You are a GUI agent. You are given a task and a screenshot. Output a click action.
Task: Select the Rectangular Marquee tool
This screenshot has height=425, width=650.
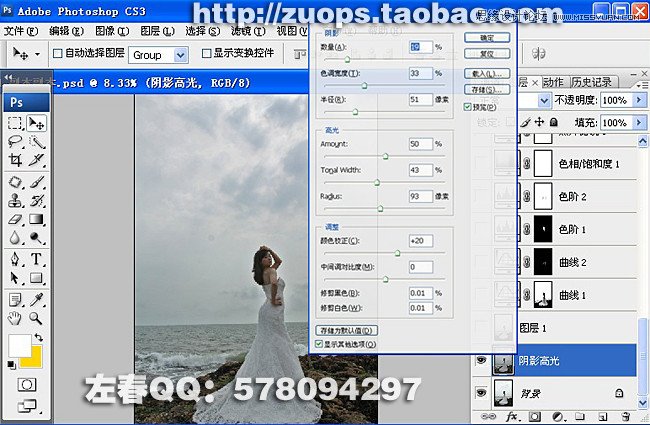coord(15,123)
